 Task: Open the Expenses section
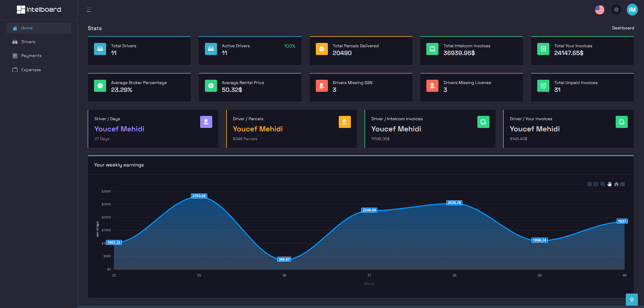pos(31,70)
